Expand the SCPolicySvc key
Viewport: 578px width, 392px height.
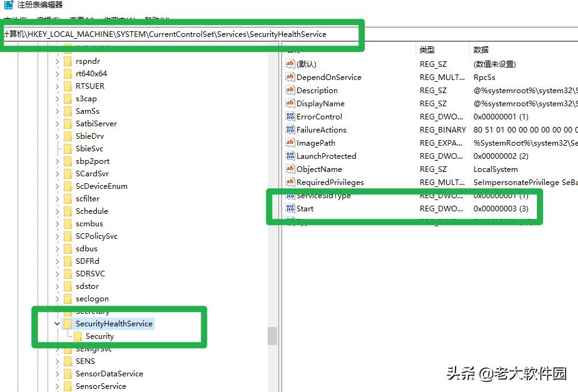57,236
